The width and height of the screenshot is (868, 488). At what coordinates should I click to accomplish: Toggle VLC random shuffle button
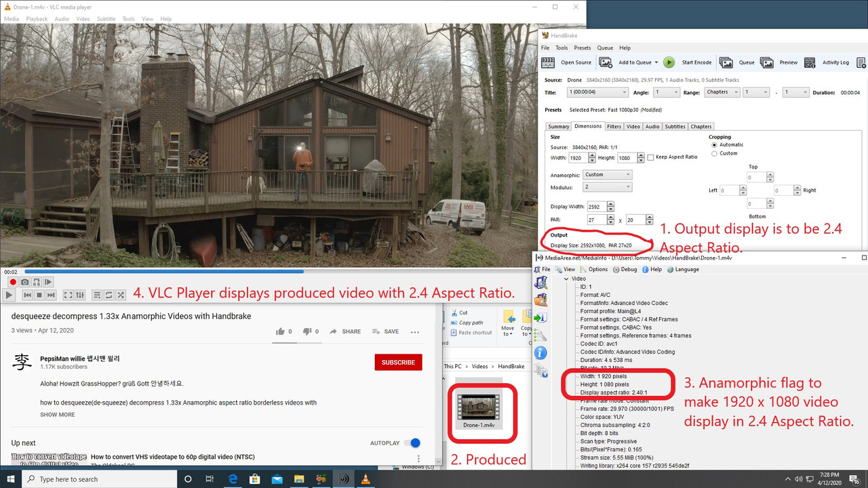click(x=120, y=295)
